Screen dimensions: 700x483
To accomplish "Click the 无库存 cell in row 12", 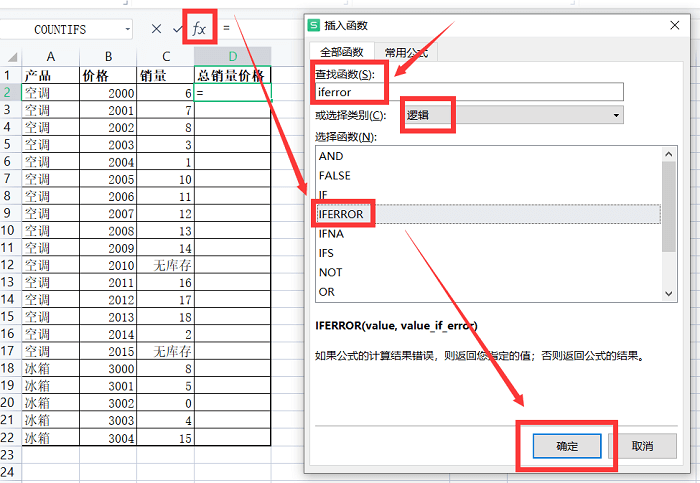I will [x=166, y=265].
